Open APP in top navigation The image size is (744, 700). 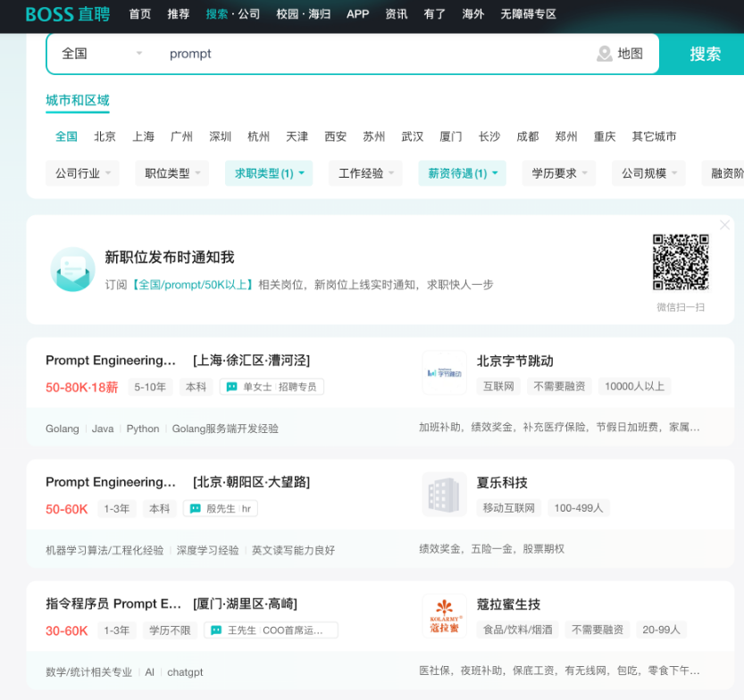(x=358, y=14)
